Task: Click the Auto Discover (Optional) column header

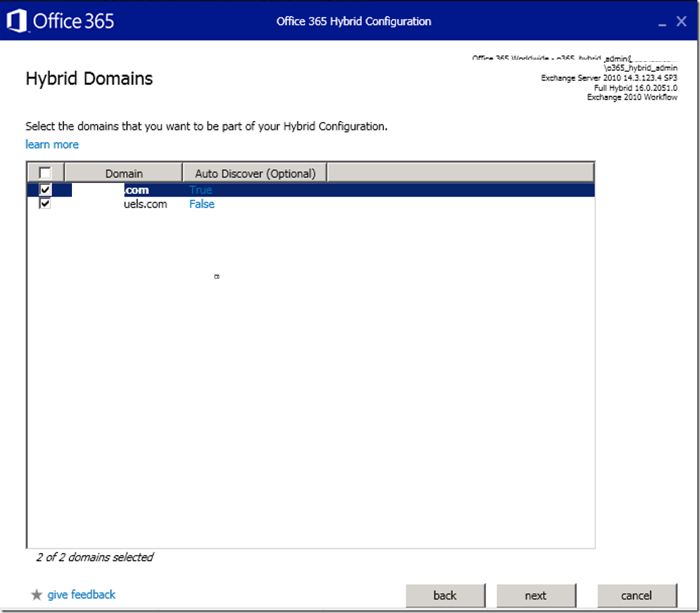Action: [255, 174]
